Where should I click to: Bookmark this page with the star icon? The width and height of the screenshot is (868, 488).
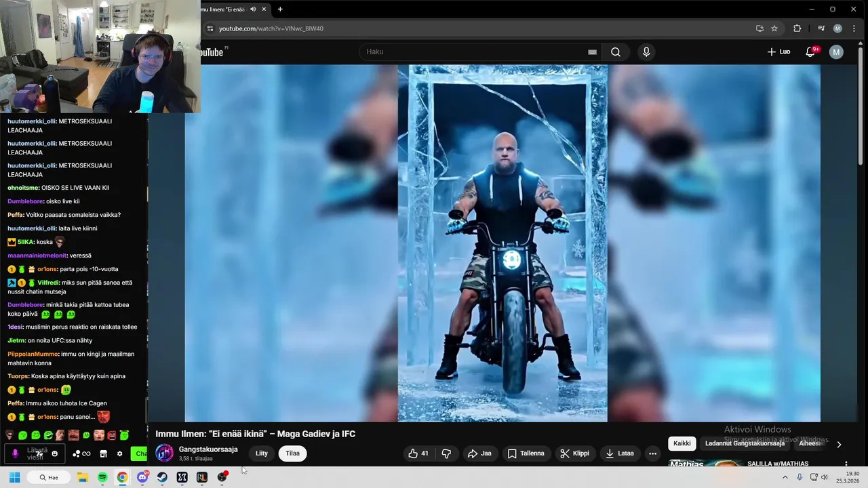(x=774, y=28)
